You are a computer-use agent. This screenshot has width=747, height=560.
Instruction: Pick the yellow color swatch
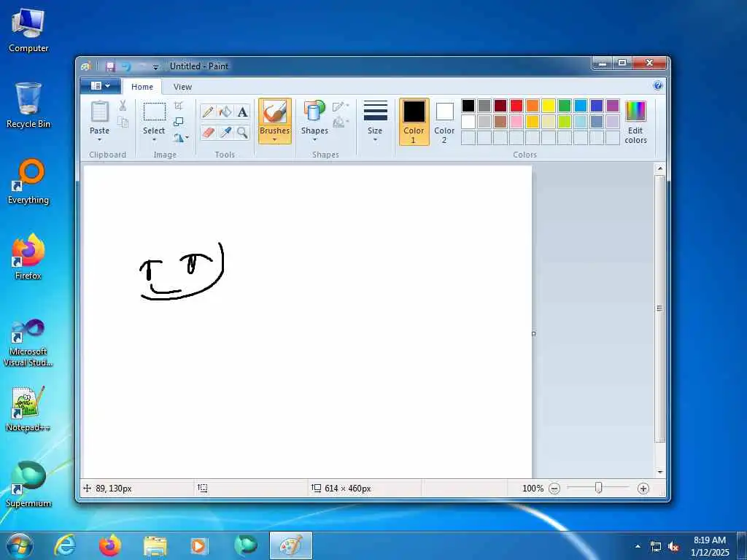pos(549,106)
